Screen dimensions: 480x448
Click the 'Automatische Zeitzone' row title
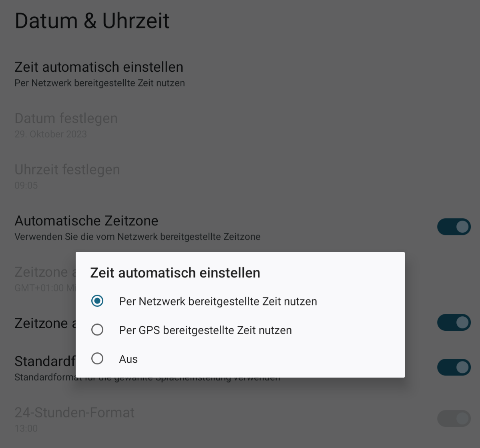(86, 221)
